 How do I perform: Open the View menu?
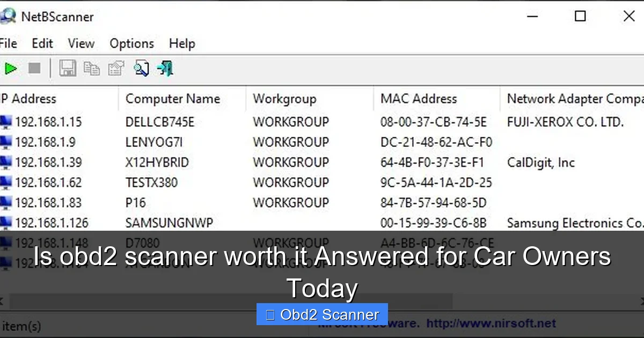80,43
